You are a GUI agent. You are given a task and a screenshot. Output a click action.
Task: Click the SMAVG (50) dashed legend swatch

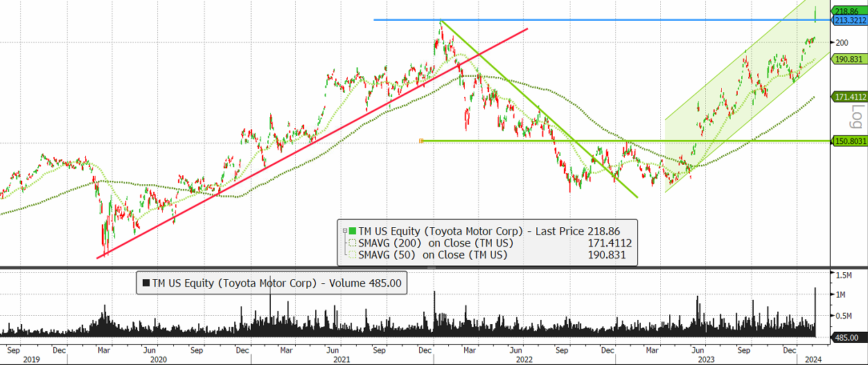tap(352, 255)
